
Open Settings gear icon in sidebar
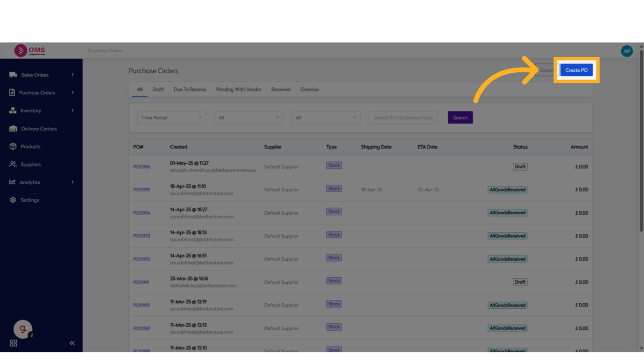(13, 200)
